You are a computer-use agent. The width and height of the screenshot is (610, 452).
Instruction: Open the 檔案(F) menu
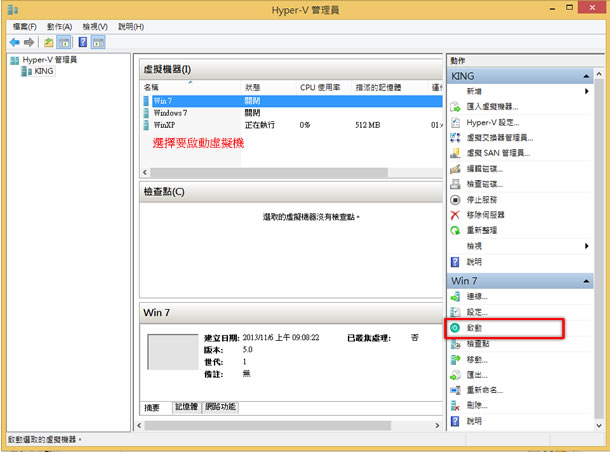[25, 26]
